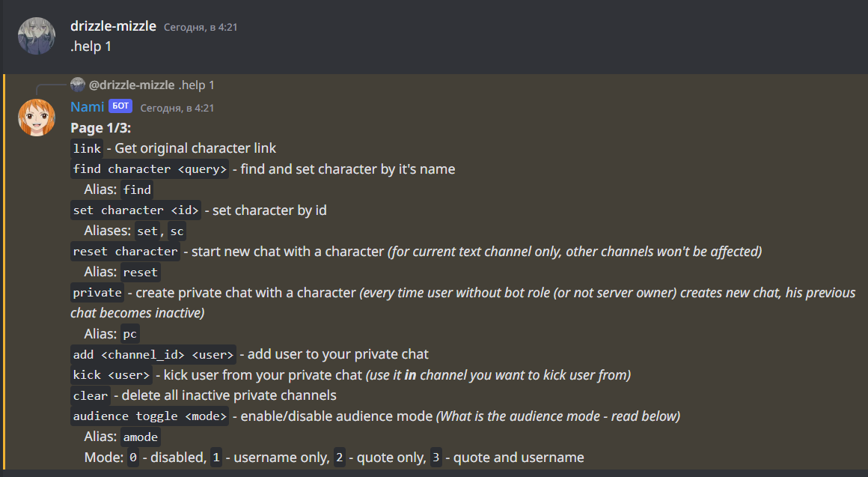Select the sc alias code chip
Screen dimensions: 868x477
(x=176, y=231)
